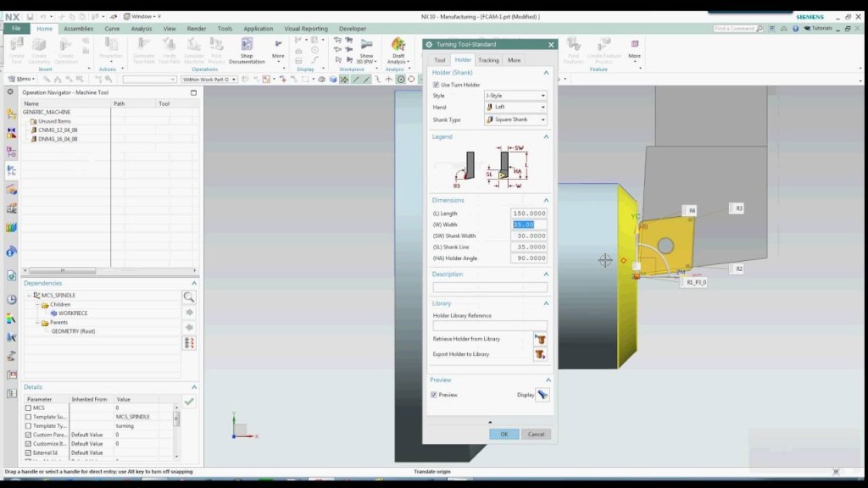Open the Within Work Part selection filter dropdown

[209, 80]
